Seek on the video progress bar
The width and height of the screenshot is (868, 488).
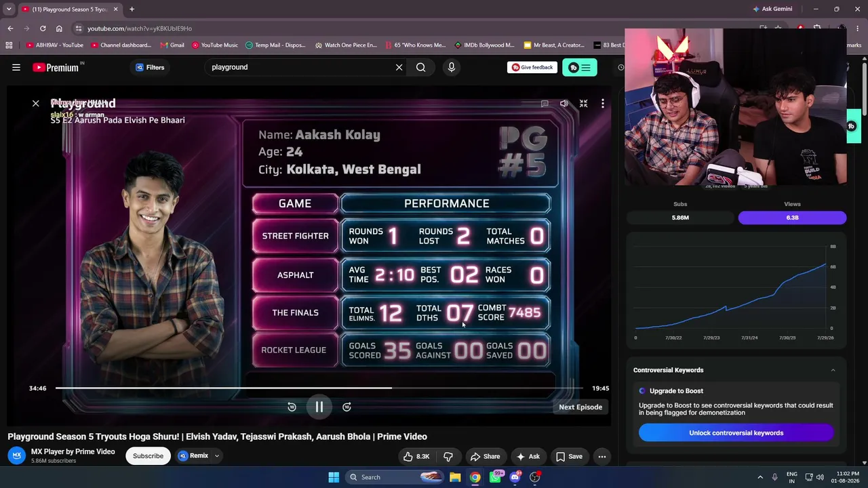(x=319, y=388)
